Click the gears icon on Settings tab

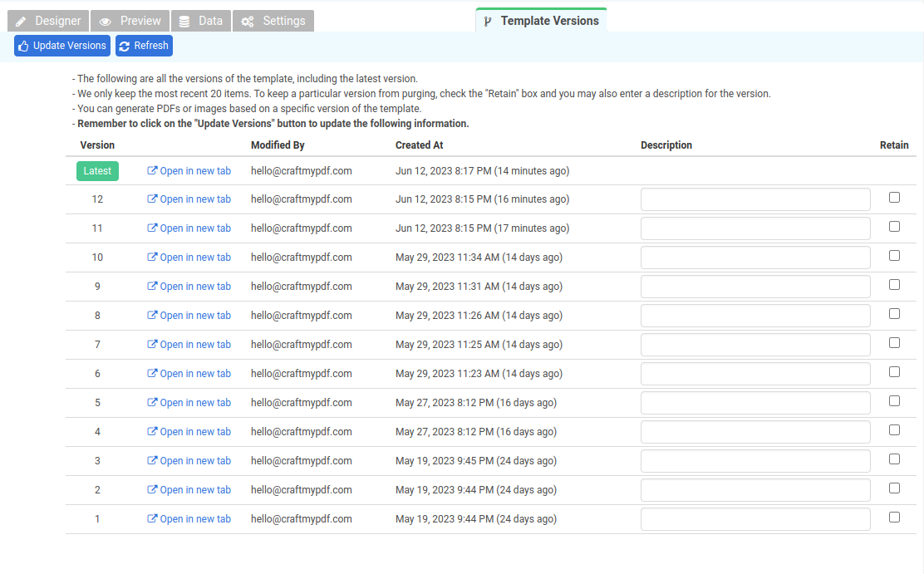pos(248,22)
